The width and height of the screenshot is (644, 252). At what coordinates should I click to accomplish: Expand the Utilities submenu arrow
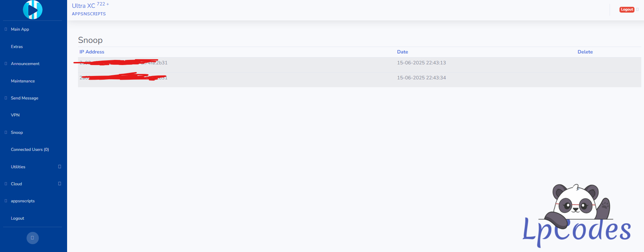point(60,167)
